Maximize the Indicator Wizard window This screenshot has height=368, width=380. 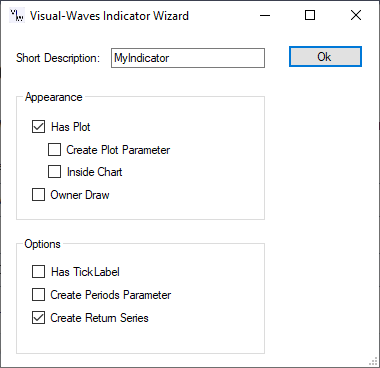point(310,15)
